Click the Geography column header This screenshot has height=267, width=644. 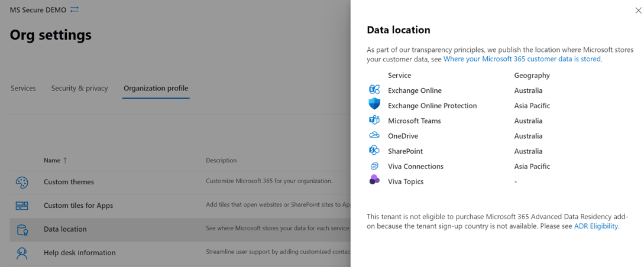532,76
